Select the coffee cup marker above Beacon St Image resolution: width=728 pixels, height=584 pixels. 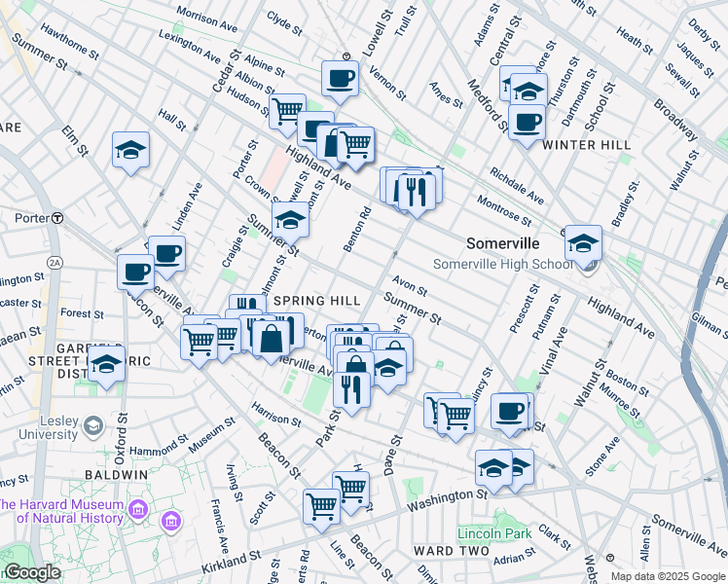135,273
